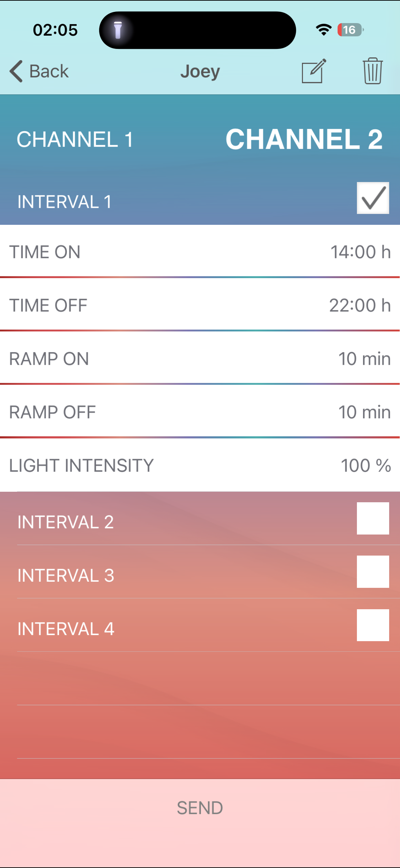Tap the battery level indicator

click(350, 30)
